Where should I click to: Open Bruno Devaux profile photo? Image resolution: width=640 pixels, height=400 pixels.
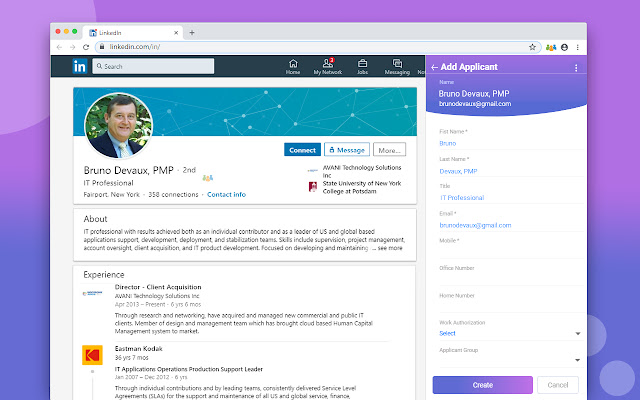pos(118,126)
